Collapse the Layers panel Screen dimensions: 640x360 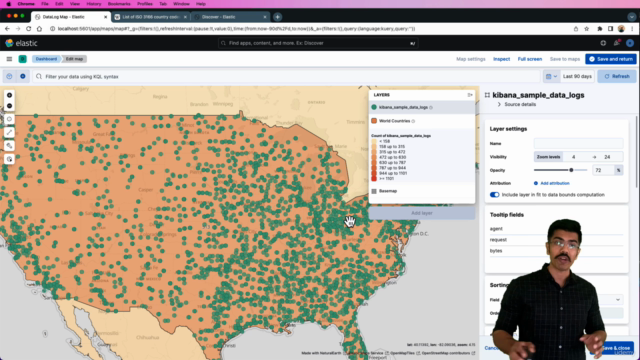[x=470, y=95]
